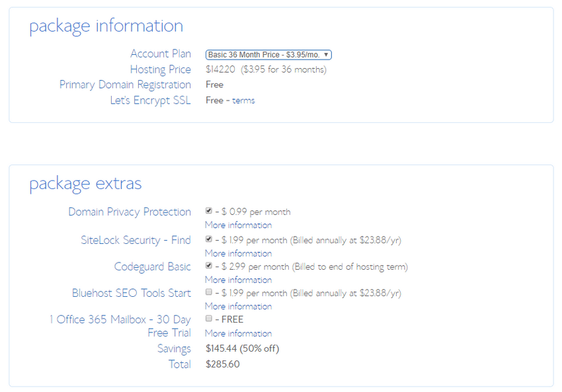Open More information under Domain Privacy Protection
The image size is (562, 392).
click(238, 225)
